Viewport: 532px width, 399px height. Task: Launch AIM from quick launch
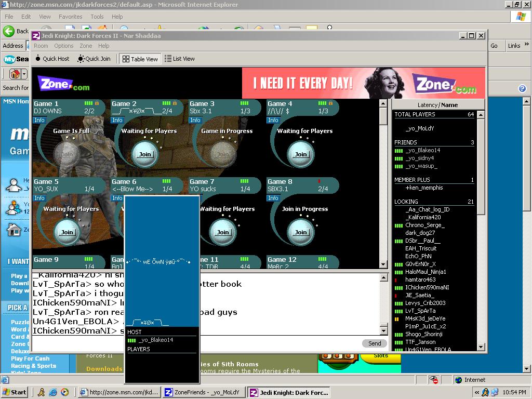[x=41, y=392]
